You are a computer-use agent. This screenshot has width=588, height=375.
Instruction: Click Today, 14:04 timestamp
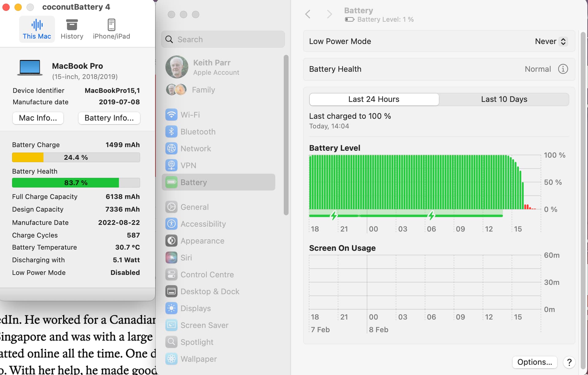point(329,126)
